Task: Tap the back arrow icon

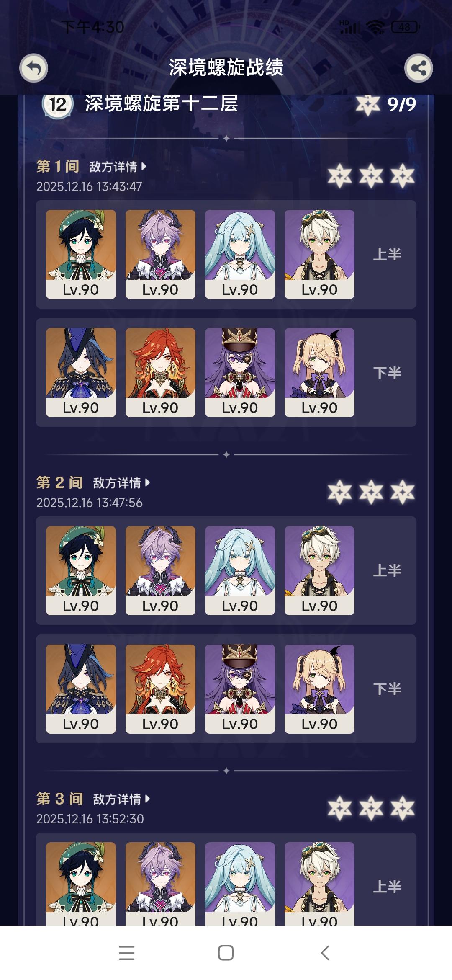Action: click(x=33, y=68)
